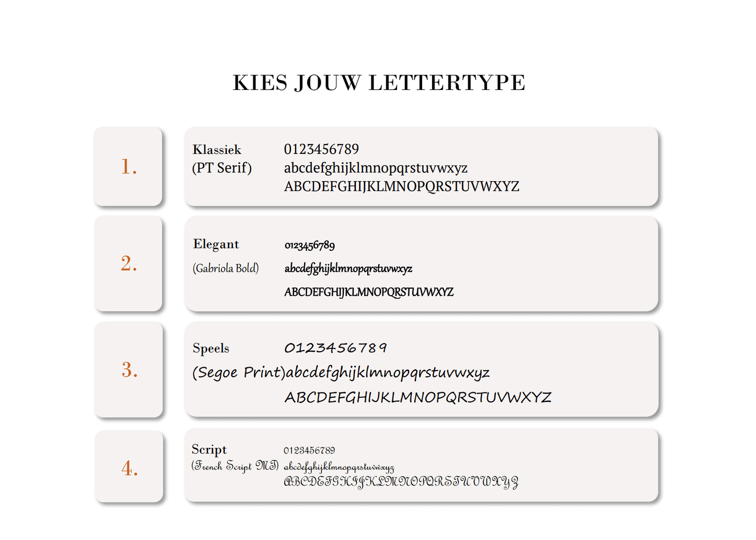Select the number 2 option card
The height and width of the screenshot is (540, 756).
[x=128, y=264]
